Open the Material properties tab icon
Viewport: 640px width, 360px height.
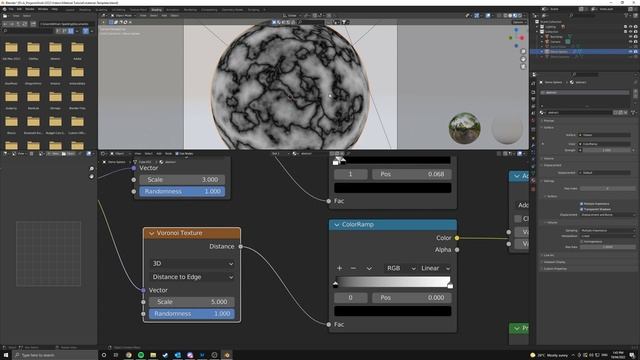click(x=533, y=181)
